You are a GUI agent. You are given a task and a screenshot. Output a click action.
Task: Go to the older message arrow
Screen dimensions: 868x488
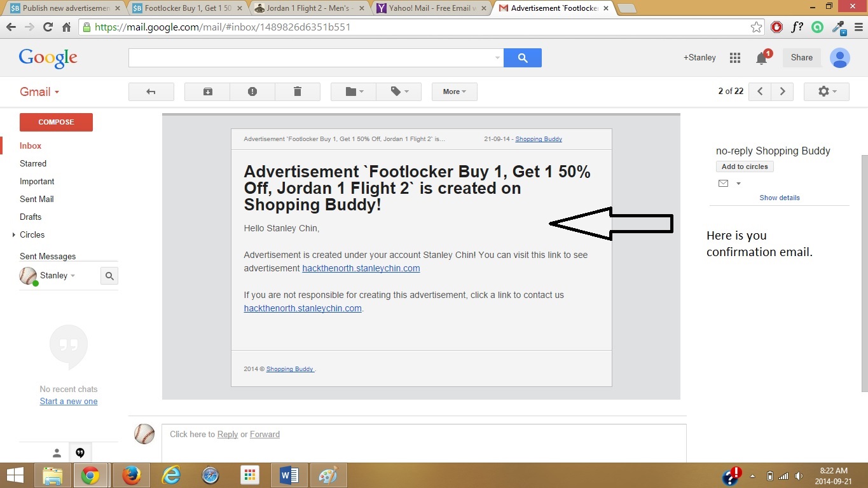pos(783,91)
